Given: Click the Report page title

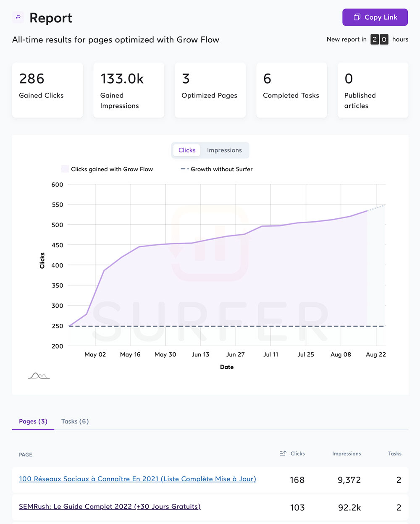Looking at the screenshot, I should [x=51, y=18].
